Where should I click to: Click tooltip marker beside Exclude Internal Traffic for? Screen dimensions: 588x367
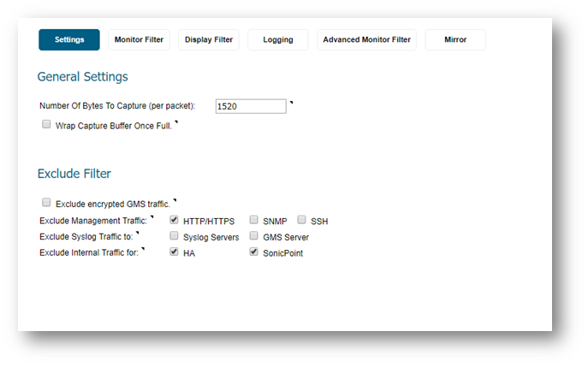143,249
